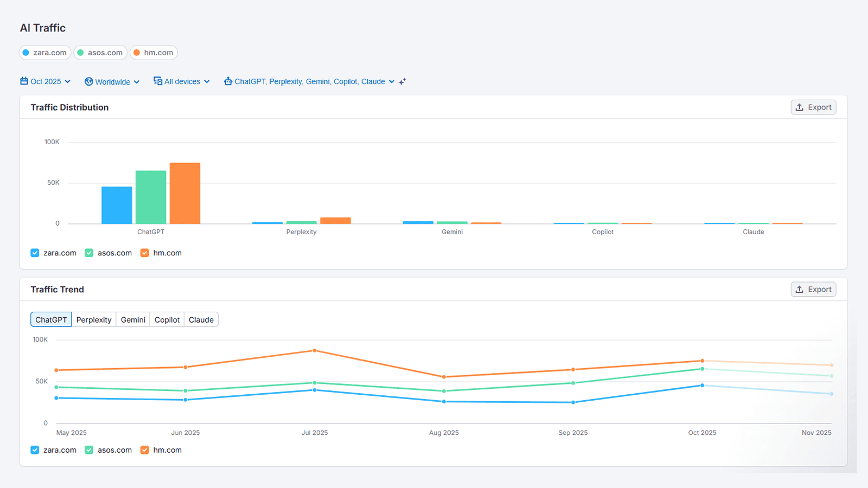Open the Gemini trend tab
The width and height of the screenshot is (868, 488).
tap(133, 320)
